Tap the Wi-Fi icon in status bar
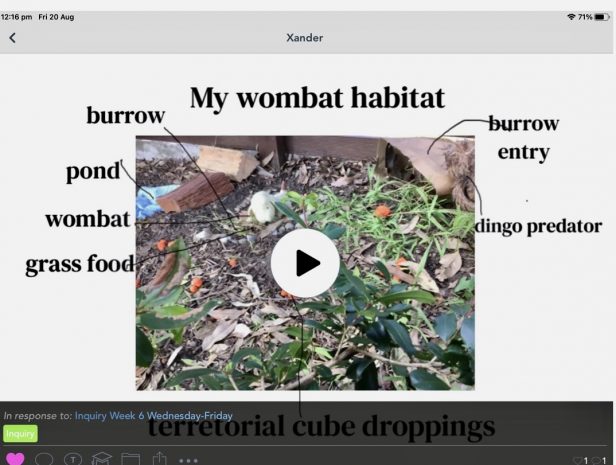Image resolution: width=616 pixels, height=465 pixels. 570,17
